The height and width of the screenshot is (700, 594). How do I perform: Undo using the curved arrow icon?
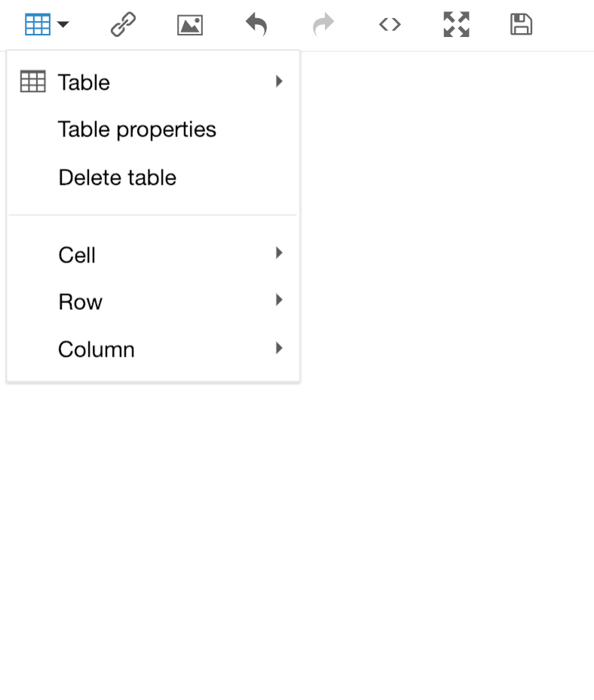[x=256, y=24]
